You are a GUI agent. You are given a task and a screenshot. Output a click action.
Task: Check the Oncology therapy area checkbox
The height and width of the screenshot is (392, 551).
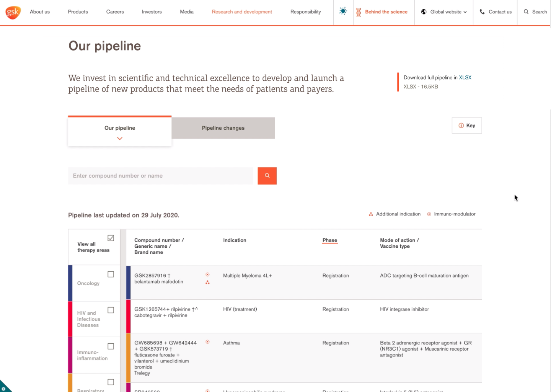[x=111, y=274]
